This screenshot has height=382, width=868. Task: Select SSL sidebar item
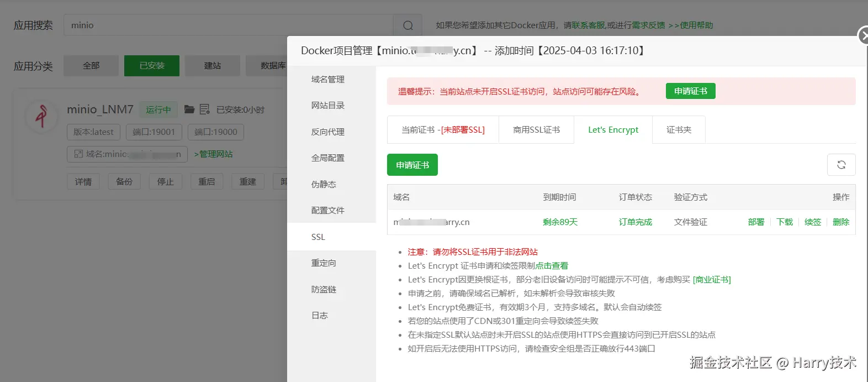click(x=331, y=237)
